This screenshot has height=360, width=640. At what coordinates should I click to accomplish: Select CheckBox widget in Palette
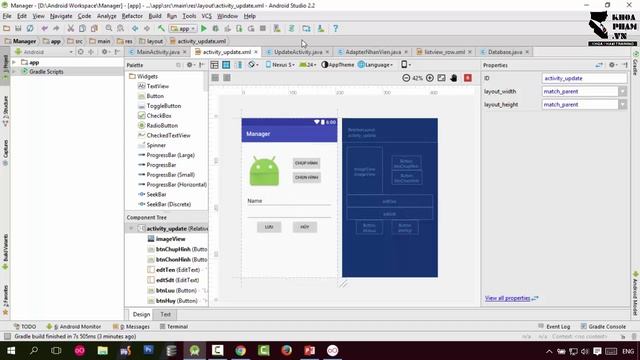(x=159, y=116)
